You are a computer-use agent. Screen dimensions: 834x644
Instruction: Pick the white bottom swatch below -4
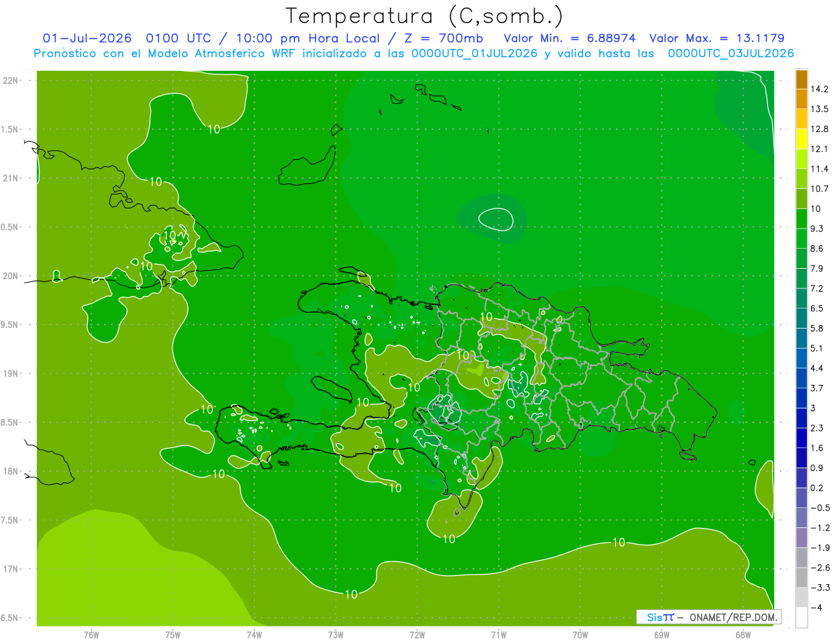[x=801, y=617]
